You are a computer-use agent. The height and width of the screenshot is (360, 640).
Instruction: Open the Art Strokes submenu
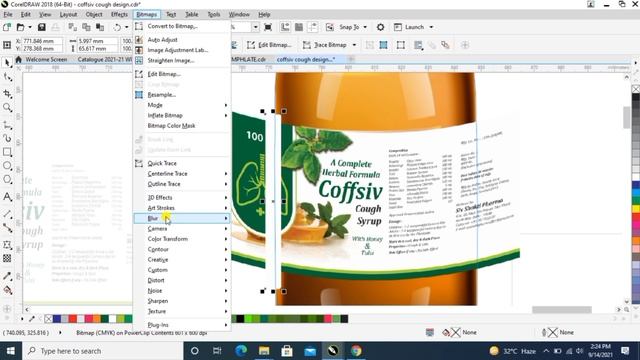coord(182,208)
